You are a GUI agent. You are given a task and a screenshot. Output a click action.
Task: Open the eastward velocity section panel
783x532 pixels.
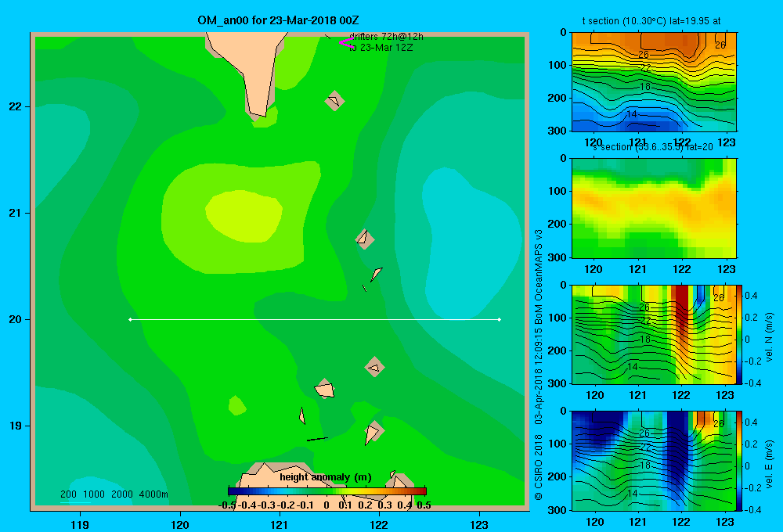point(654,460)
